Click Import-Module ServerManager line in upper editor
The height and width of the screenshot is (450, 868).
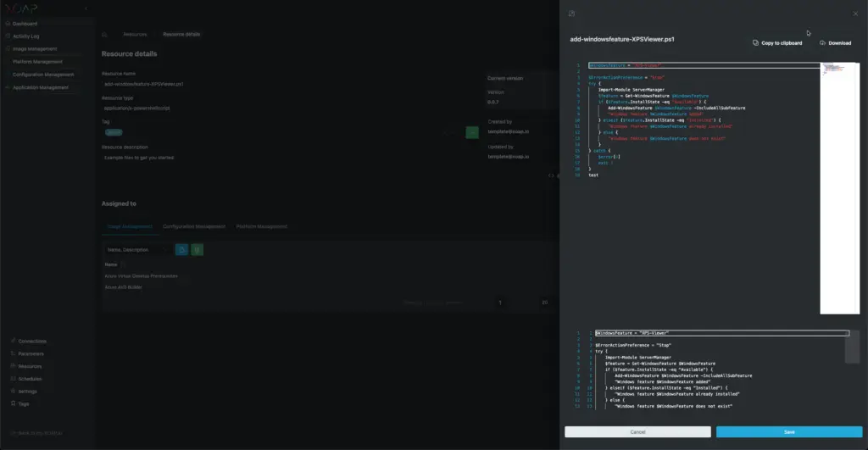click(631, 90)
